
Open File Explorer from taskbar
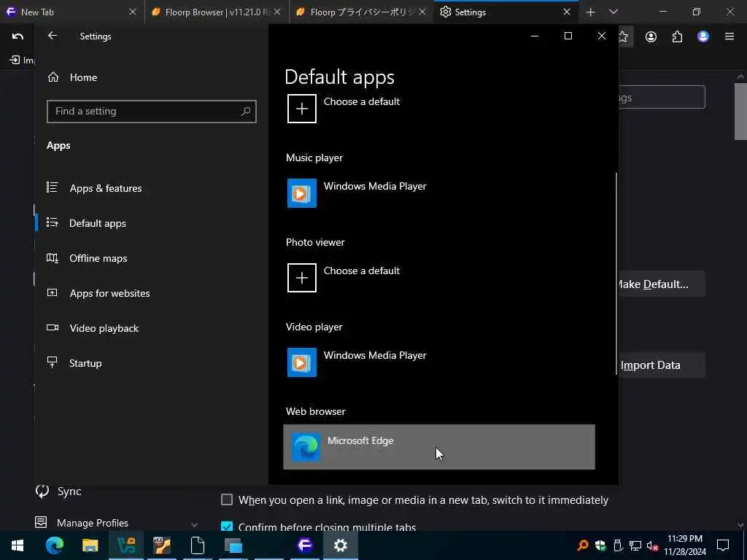point(90,545)
